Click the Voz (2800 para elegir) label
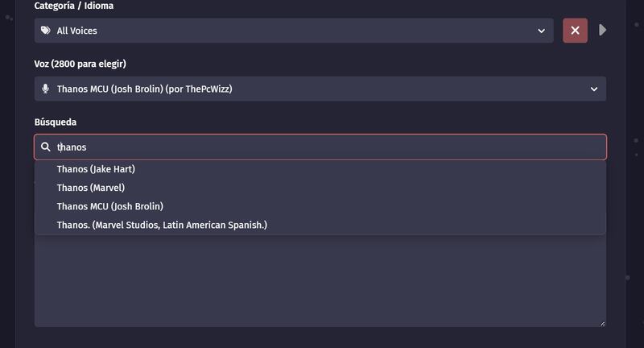 (x=80, y=64)
